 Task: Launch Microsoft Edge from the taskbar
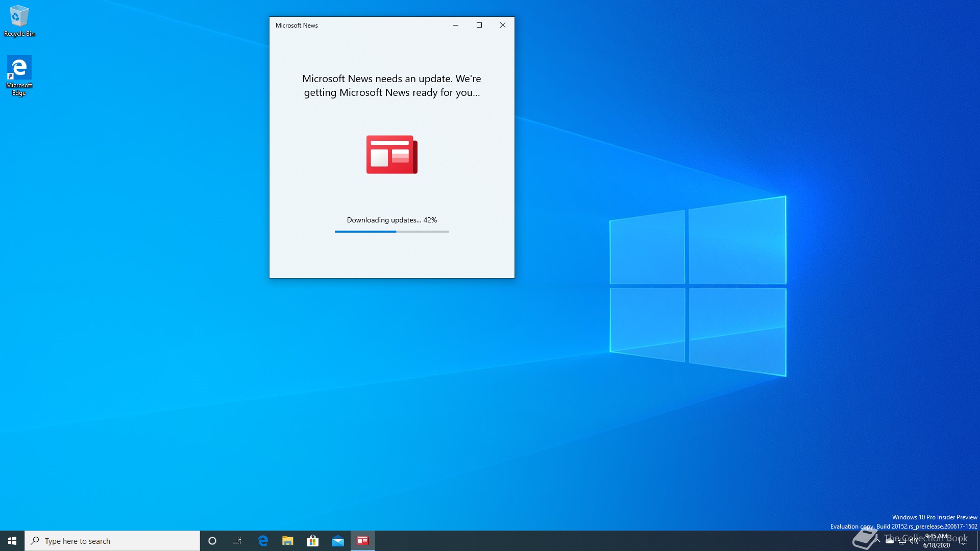(x=263, y=541)
